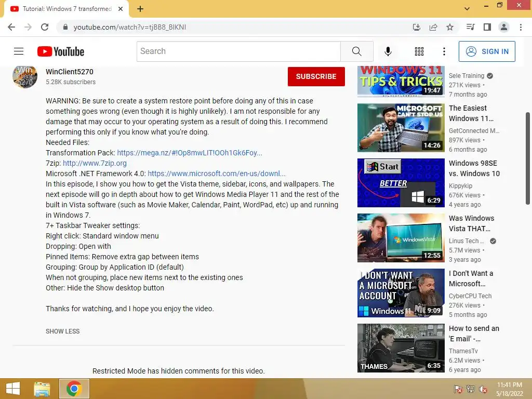Image resolution: width=532 pixels, height=399 pixels.
Task: Open File Explorer from taskbar
Action: pyautogui.click(x=42, y=389)
